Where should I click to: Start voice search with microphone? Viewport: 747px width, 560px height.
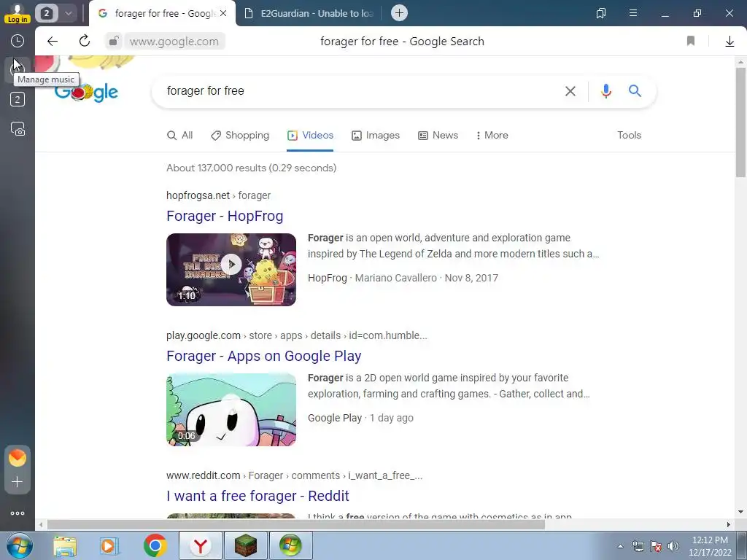pyautogui.click(x=605, y=90)
